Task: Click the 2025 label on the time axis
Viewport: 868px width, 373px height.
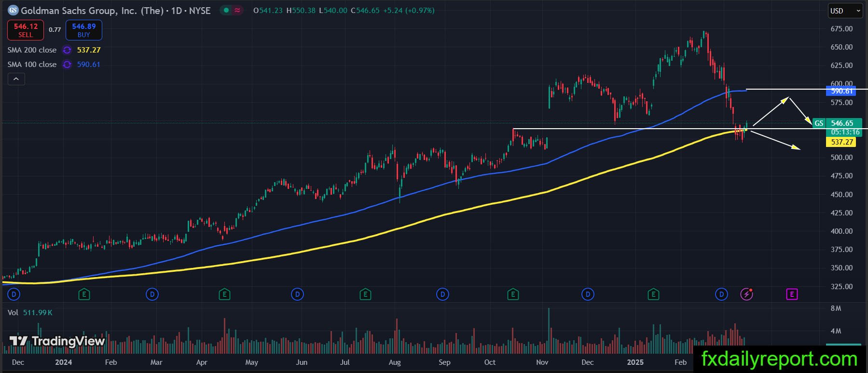Action: point(635,362)
